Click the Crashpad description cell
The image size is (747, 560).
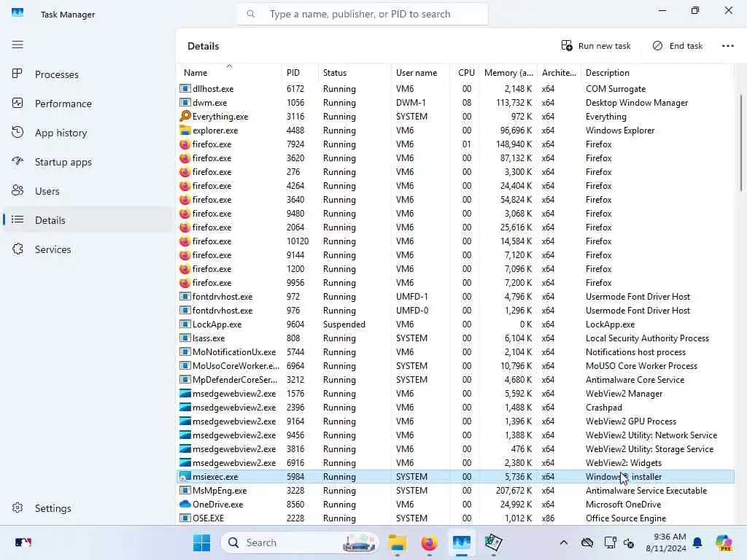click(x=603, y=407)
